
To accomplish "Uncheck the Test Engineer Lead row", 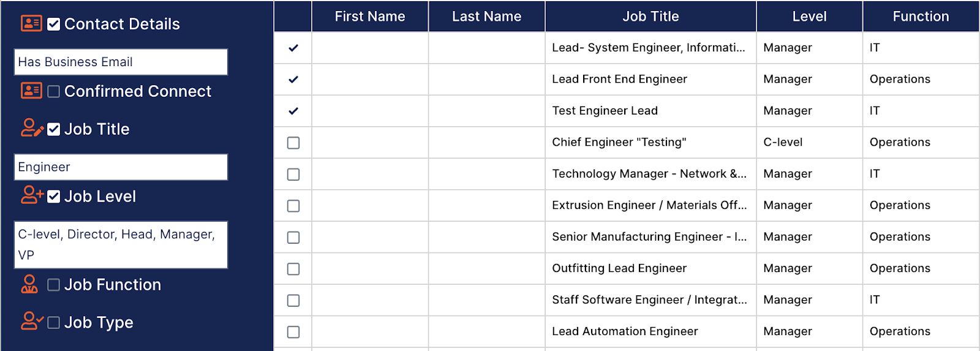I will tap(293, 111).
